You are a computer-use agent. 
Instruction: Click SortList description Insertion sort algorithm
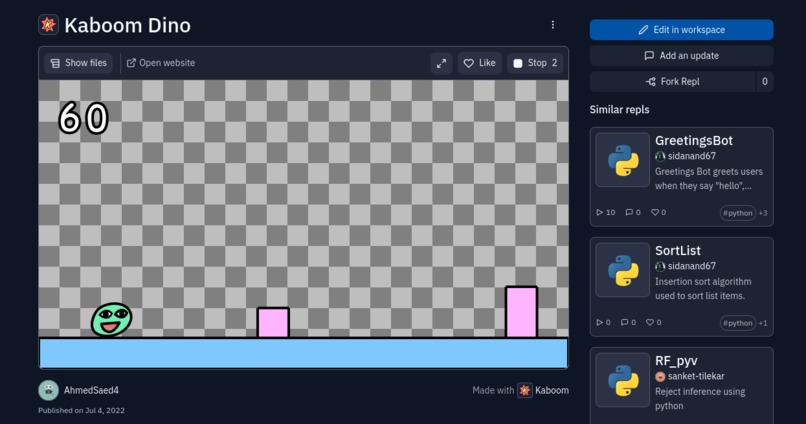703,288
